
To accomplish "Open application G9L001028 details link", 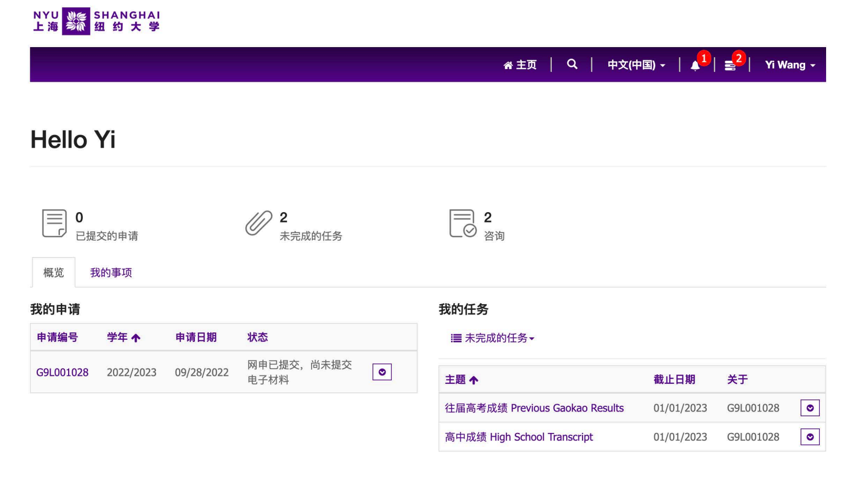I will click(62, 372).
